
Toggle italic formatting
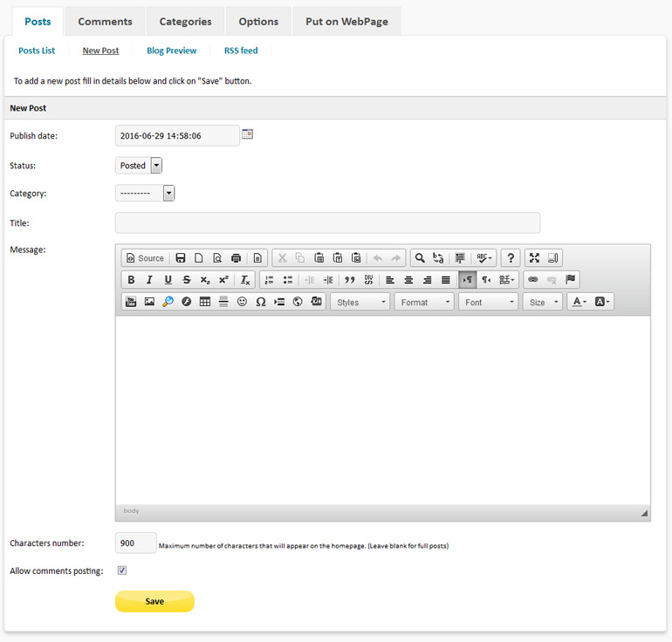coord(149,280)
